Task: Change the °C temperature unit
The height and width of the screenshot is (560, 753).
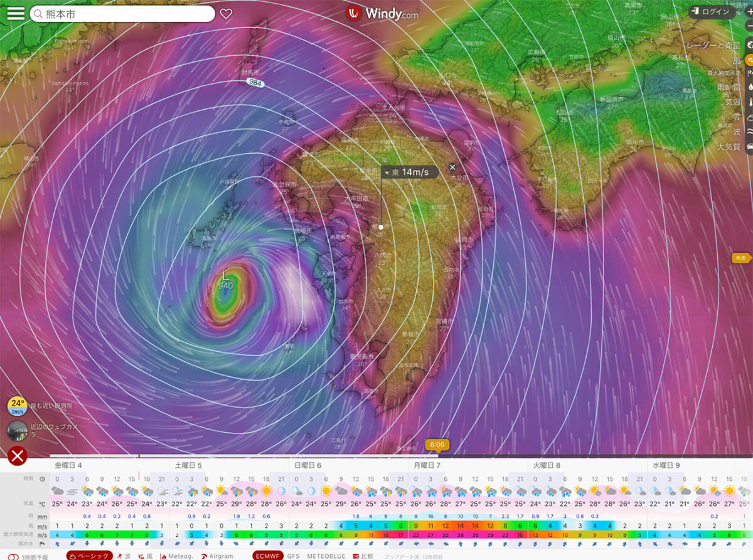Action: [x=42, y=504]
